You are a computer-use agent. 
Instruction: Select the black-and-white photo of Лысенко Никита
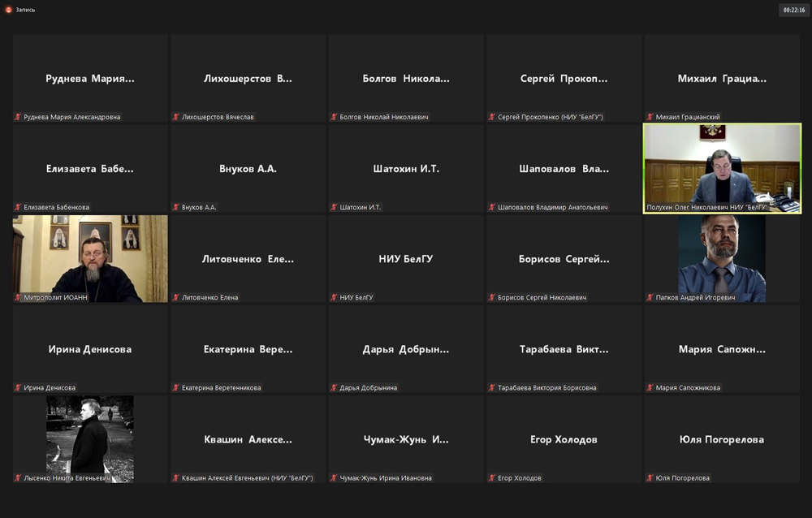coord(90,437)
